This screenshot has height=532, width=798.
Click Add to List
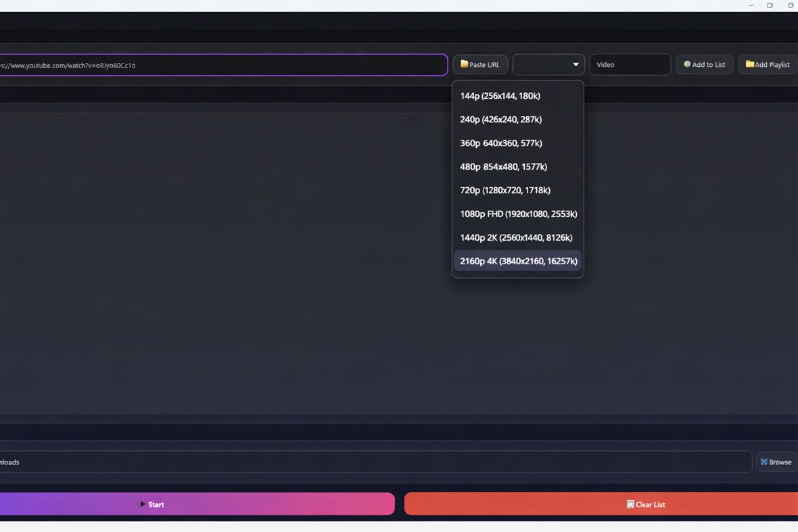[x=704, y=64]
